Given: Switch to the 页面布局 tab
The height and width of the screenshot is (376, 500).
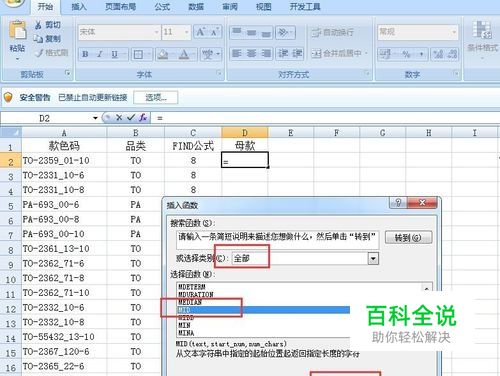Looking at the screenshot, I should click(x=120, y=7).
